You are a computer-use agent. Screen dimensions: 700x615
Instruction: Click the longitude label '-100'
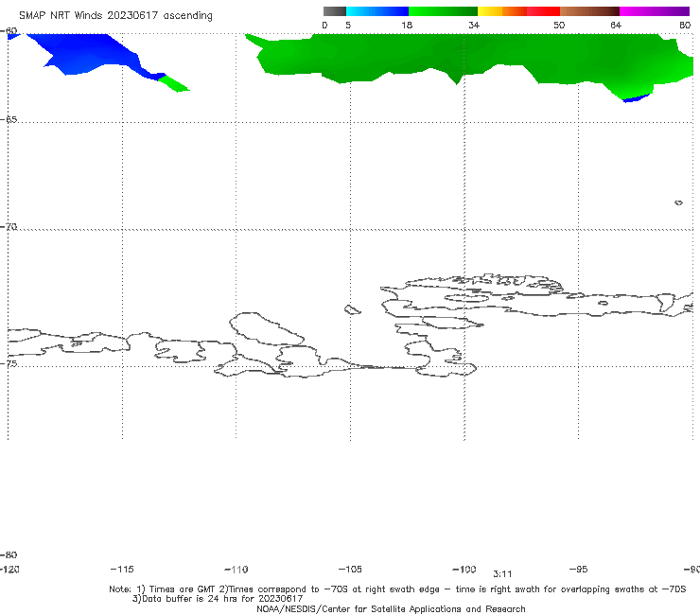[464, 569]
